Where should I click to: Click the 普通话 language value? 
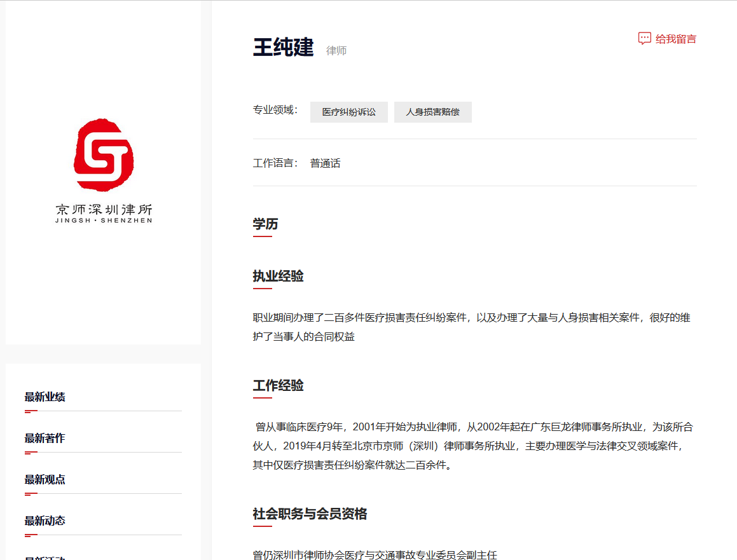[325, 163]
